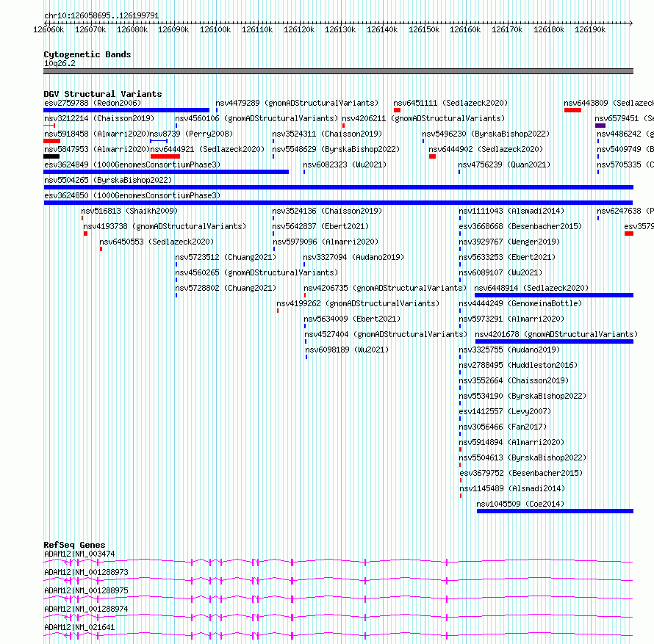Viewport: 654px width, 644px height.
Task: Open variant nsv4479289 (gnomADStructuralVariants)
Action: [x=297, y=103]
